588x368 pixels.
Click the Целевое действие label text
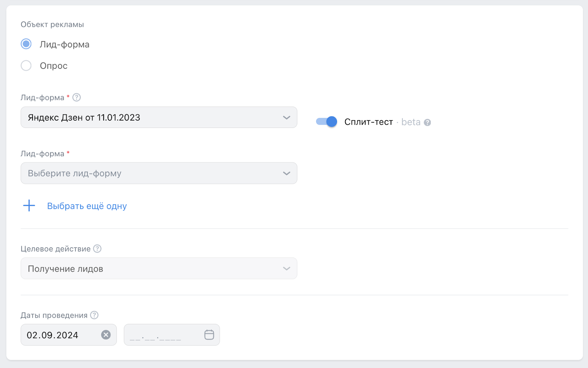pos(55,249)
